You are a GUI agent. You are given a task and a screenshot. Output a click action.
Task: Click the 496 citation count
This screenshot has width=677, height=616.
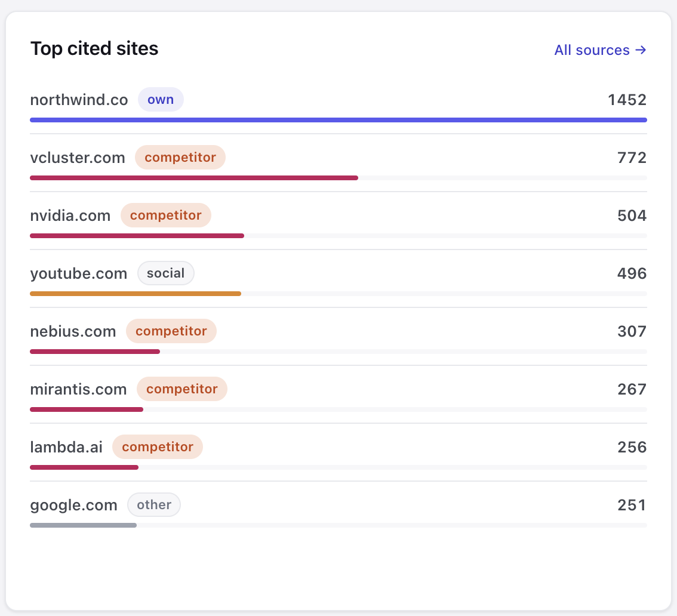pyautogui.click(x=632, y=274)
